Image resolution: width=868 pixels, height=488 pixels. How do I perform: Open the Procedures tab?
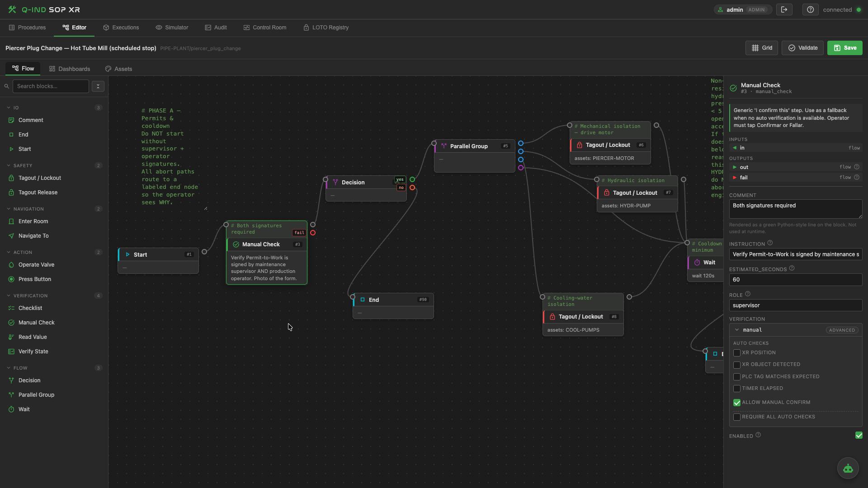[x=27, y=28]
